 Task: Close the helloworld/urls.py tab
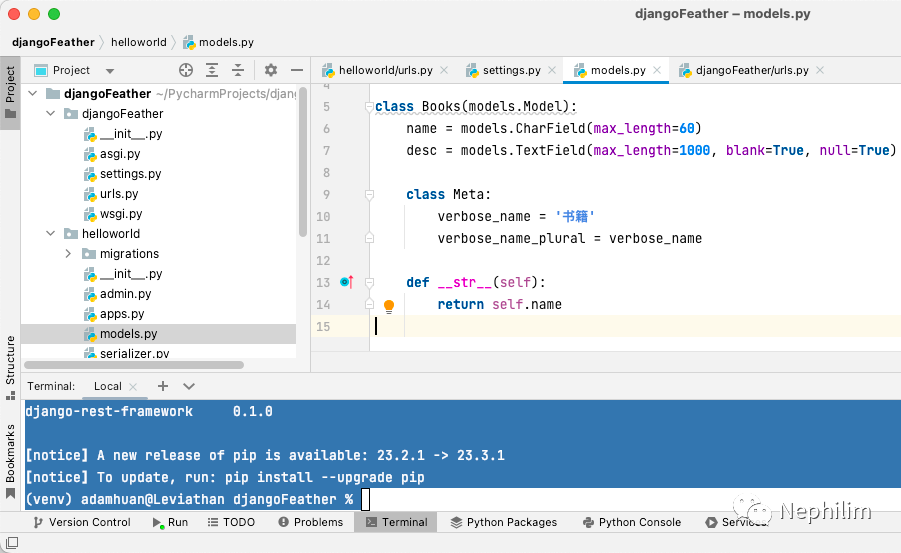(444, 70)
